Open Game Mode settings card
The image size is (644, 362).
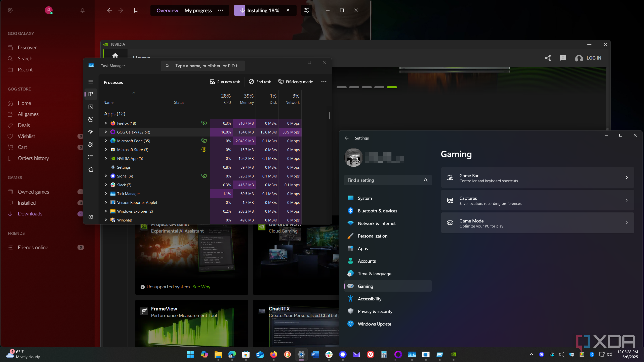point(538,223)
